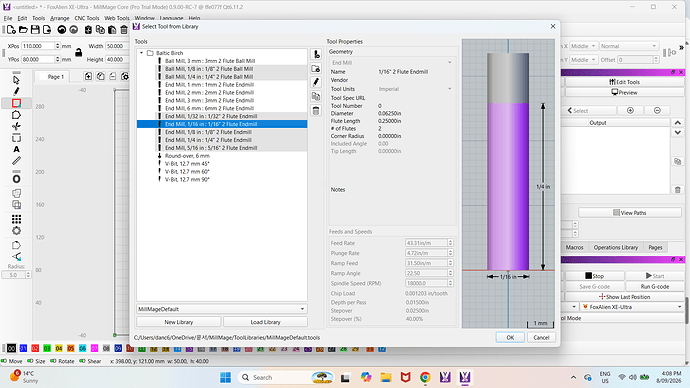
Task: Click the Run G-code button
Action: 655,286
